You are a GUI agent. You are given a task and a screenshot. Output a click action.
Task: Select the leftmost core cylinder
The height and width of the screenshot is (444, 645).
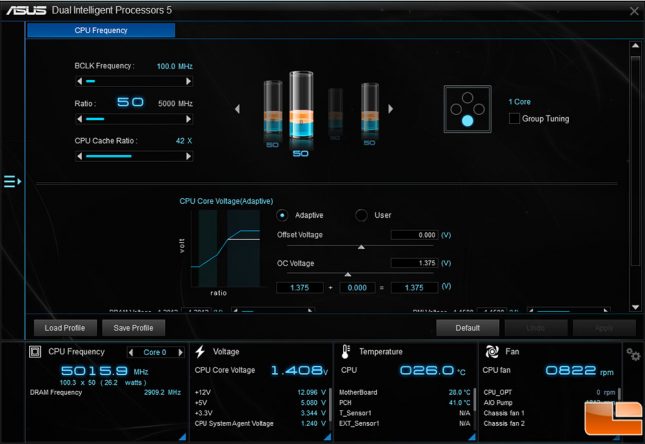pos(273,108)
